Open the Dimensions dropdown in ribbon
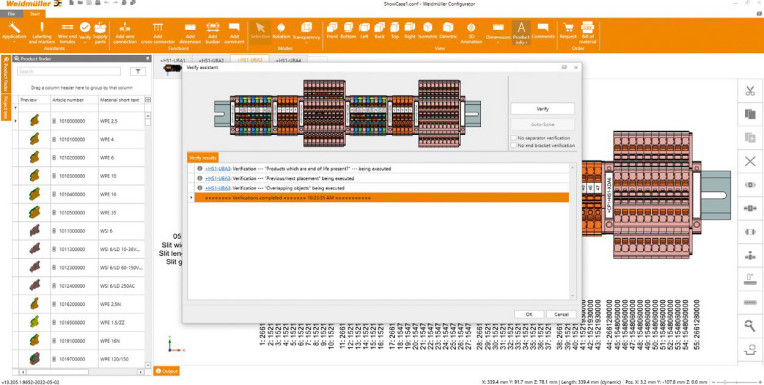The height and width of the screenshot is (385, 764). point(498,42)
